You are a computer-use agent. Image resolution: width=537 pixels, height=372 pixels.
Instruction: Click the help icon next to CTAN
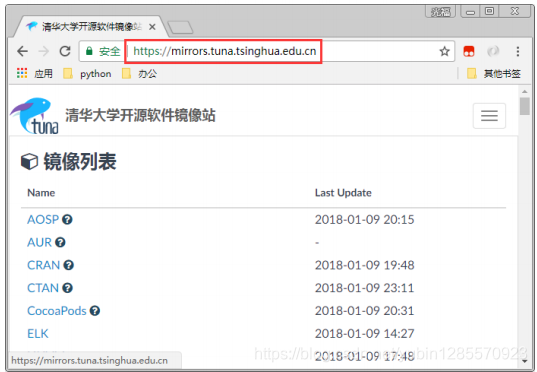[67, 288]
